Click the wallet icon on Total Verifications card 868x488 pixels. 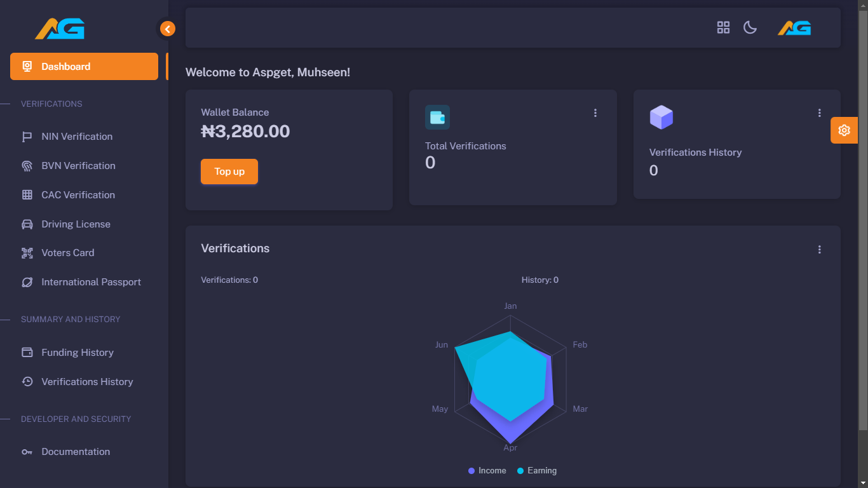pyautogui.click(x=437, y=118)
